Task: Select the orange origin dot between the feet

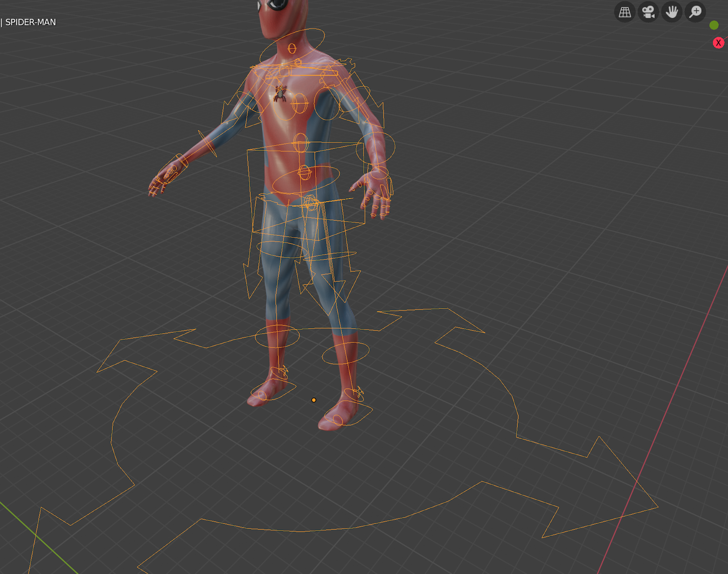Action: tap(313, 400)
